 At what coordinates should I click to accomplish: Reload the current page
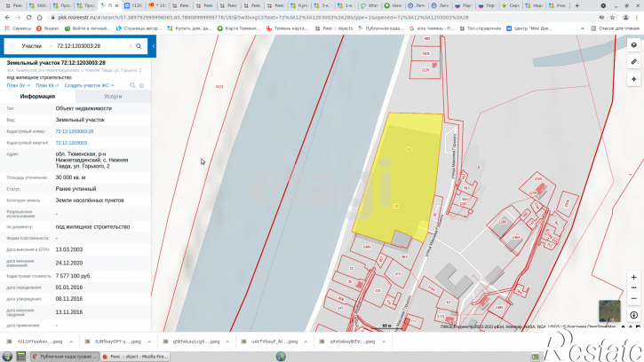click(x=28, y=17)
